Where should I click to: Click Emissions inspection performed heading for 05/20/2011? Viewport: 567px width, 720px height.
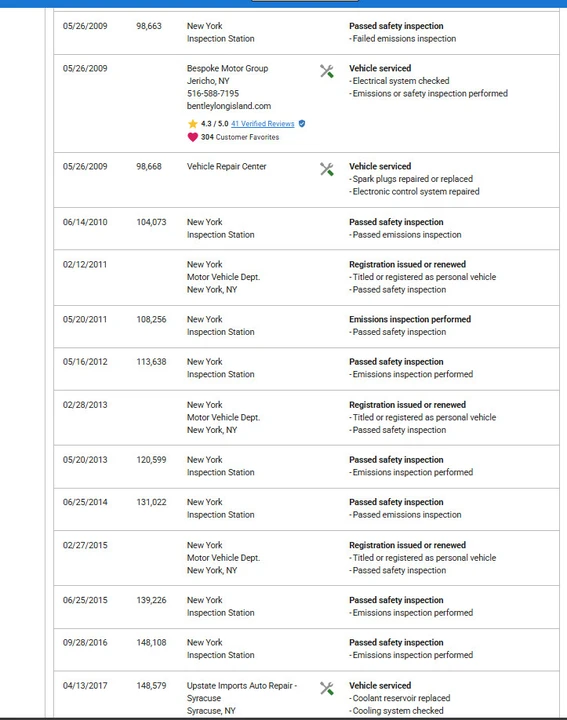click(410, 320)
